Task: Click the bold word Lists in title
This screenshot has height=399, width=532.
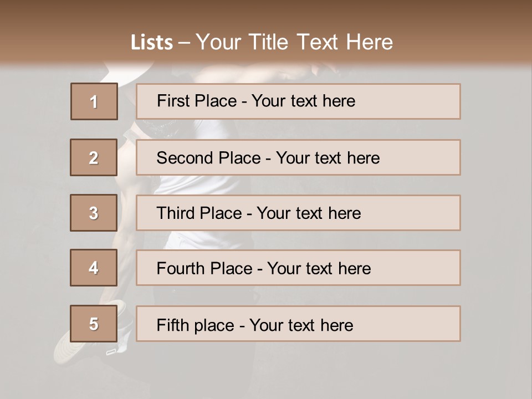Action: (152, 43)
